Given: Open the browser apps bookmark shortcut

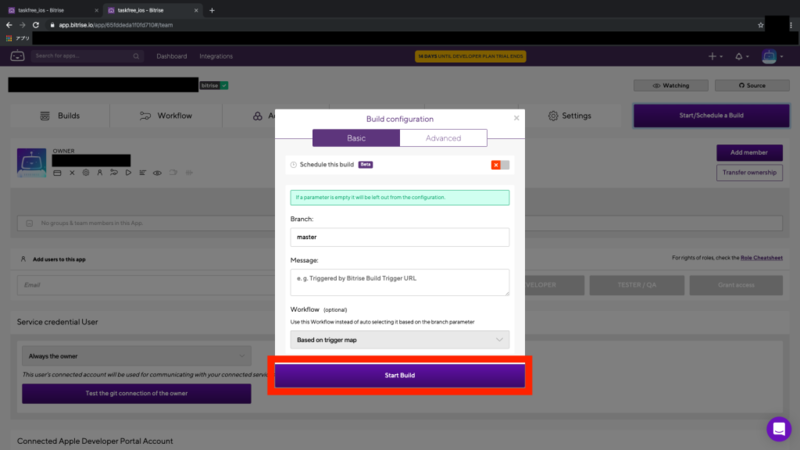Looking at the screenshot, I should coord(18,38).
